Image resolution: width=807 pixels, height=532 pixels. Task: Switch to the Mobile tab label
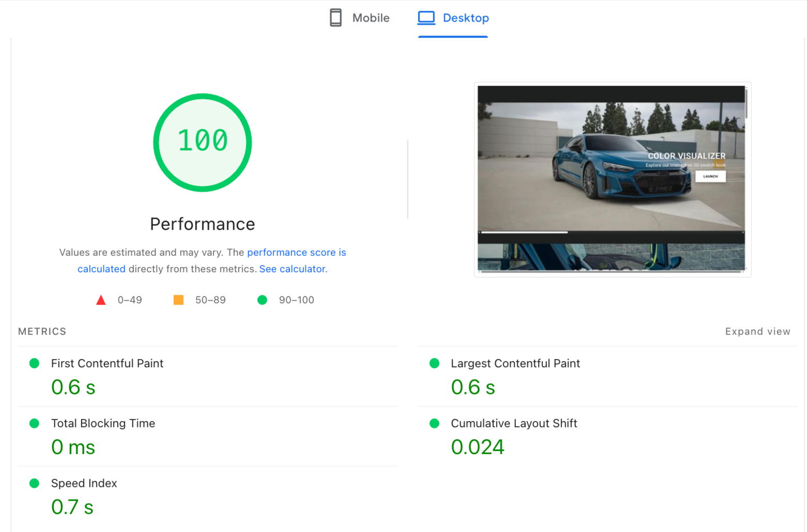(x=371, y=18)
